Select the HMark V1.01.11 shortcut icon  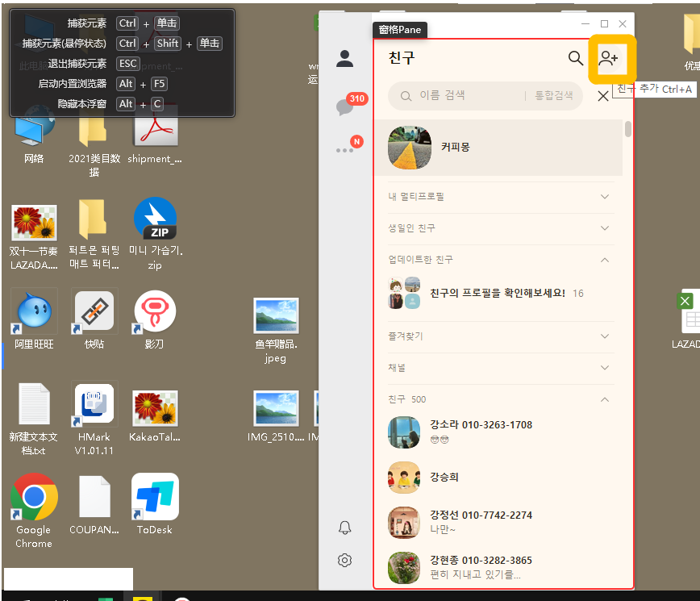click(94, 419)
